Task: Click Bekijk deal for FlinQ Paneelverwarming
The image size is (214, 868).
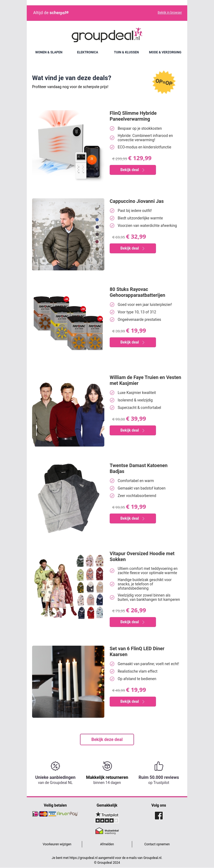Action: pos(133,170)
